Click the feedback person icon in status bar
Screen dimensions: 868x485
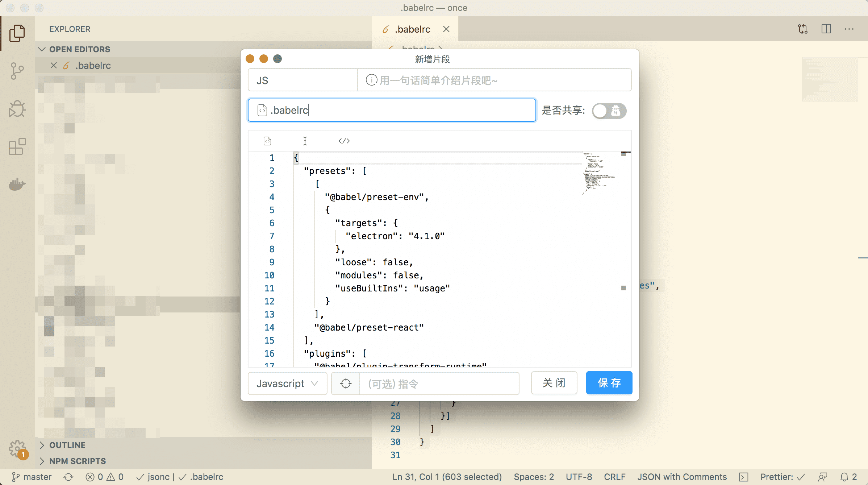[x=823, y=477]
